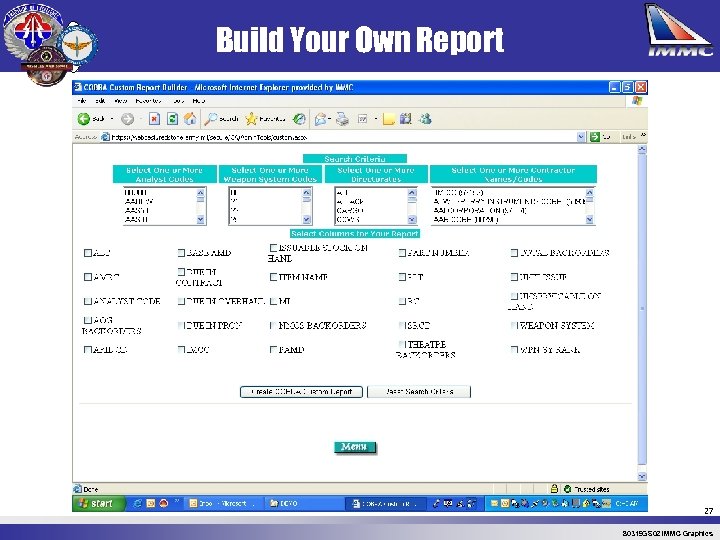Open Favorites star toolbar button

pyautogui.click(x=265, y=119)
